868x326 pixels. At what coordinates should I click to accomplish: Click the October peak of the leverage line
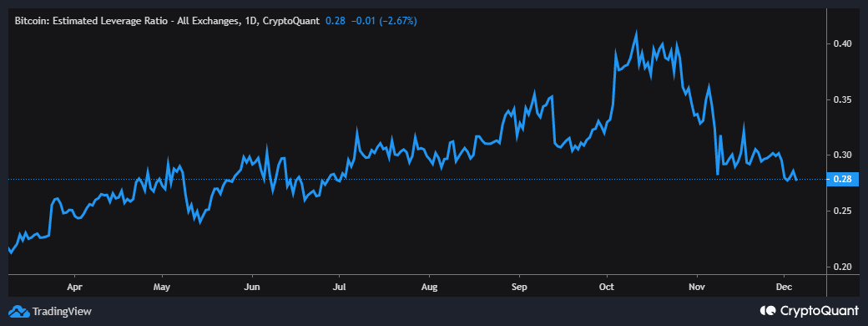click(636, 33)
